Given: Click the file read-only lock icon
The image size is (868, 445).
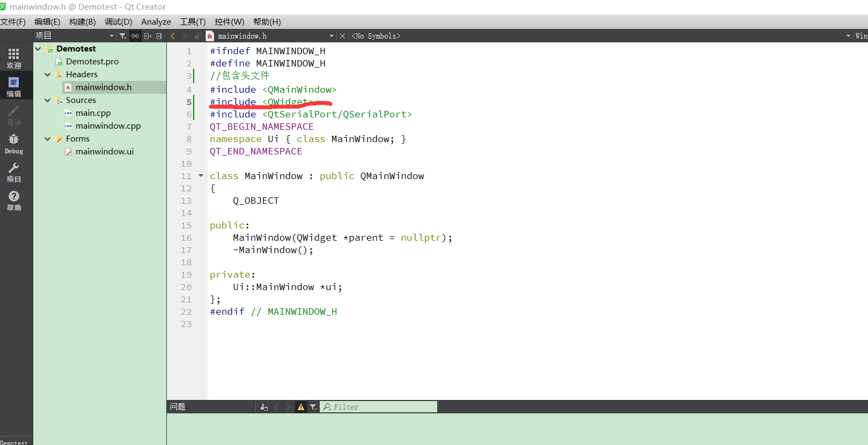Looking at the screenshot, I should click(197, 36).
